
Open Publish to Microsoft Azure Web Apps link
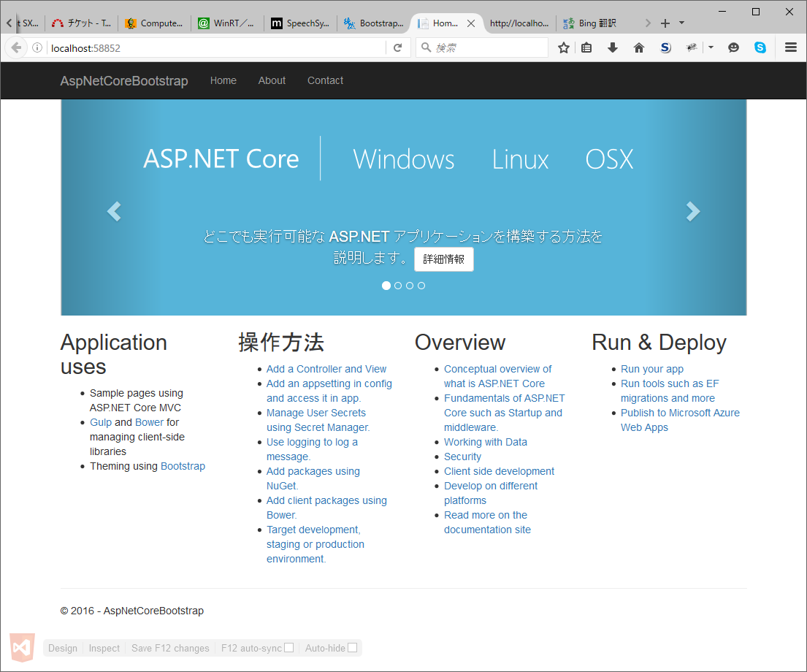pos(680,420)
